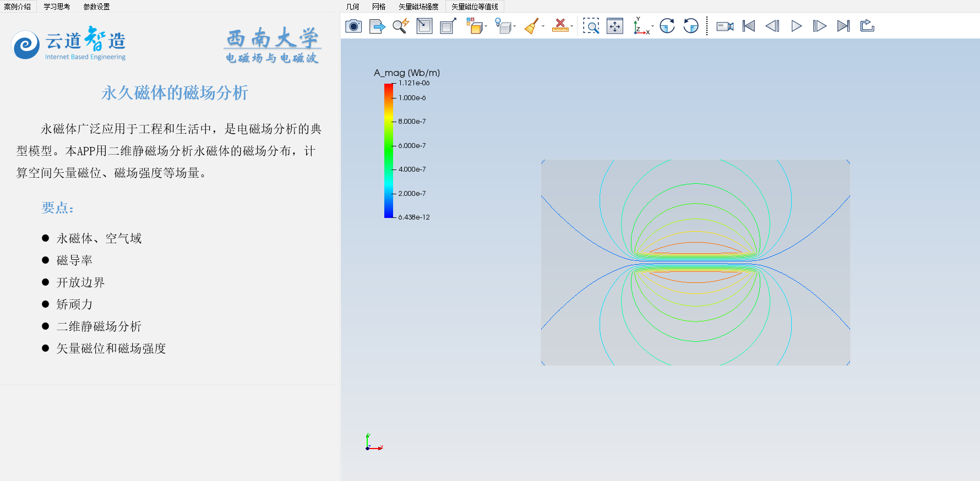The image size is (980, 481).
Task: Open the light bulb cube dropdown arrow
Action: pos(514,26)
